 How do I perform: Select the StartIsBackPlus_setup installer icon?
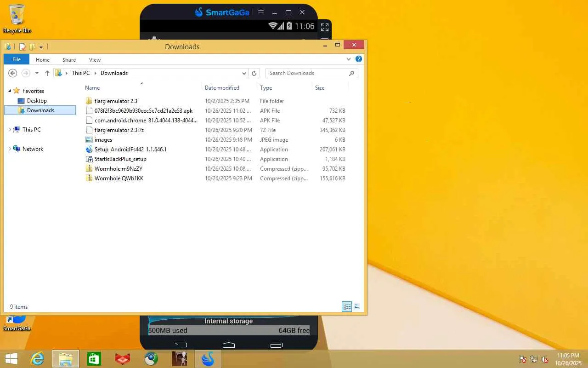click(89, 159)
